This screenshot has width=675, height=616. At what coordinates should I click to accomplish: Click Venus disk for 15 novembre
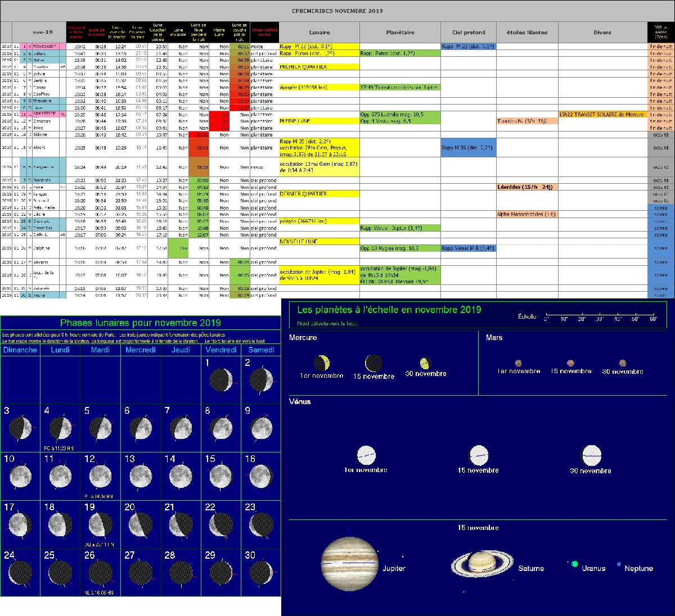point(479,455)
